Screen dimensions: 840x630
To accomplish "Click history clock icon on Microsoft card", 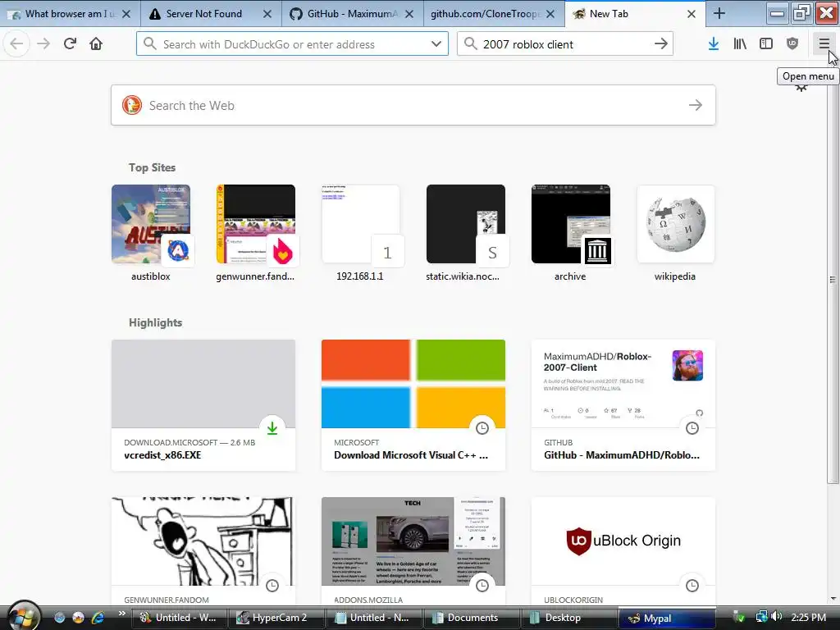I will coord(482,427).
